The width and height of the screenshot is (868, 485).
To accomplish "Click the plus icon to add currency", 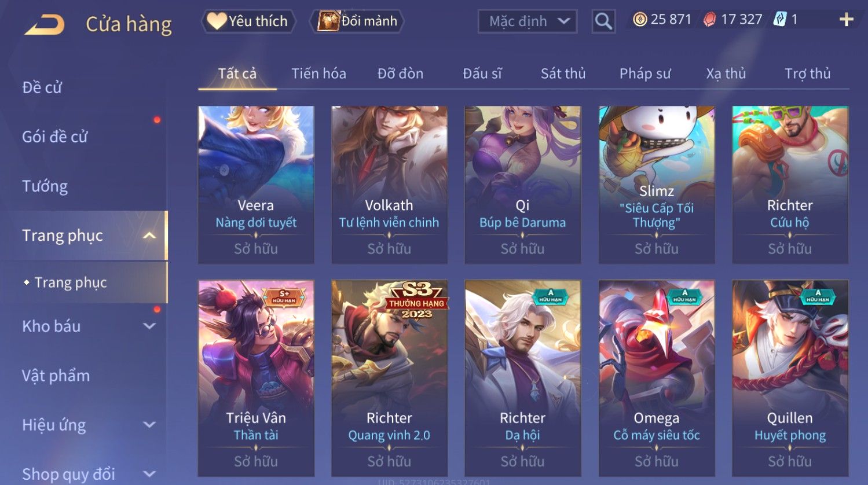I will point(847,20).
